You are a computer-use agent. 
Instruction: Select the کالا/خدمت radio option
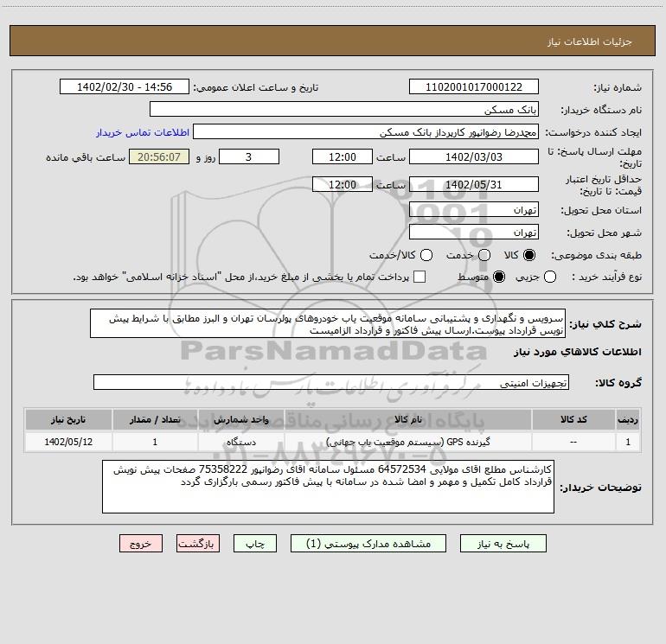pos(426,255)
